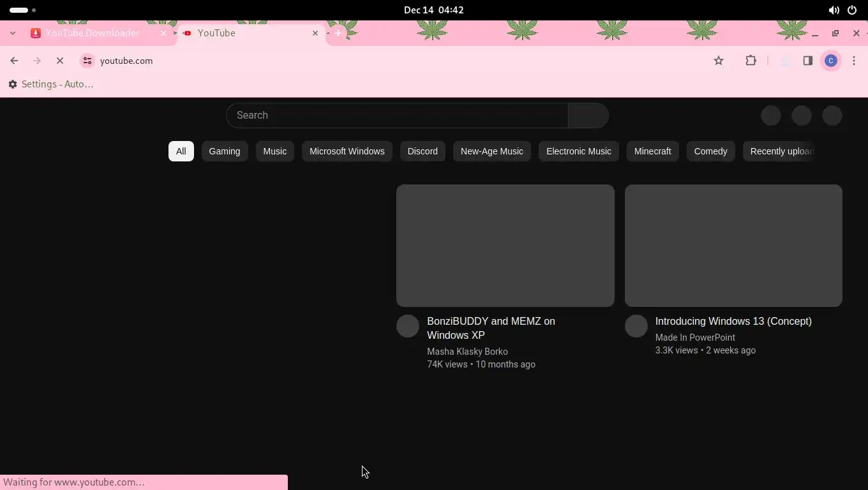Open a new tab with the plus button
The image size is (868, 490).
(338, 33)
